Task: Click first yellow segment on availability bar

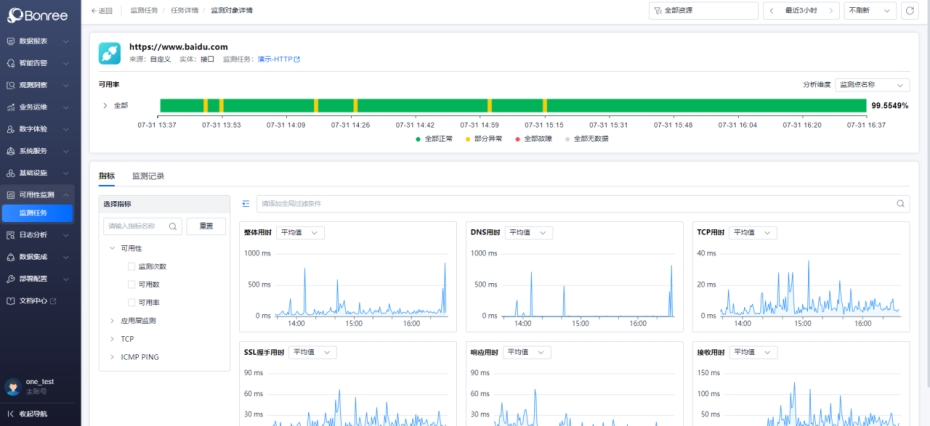Action: [x=205, y=105]
